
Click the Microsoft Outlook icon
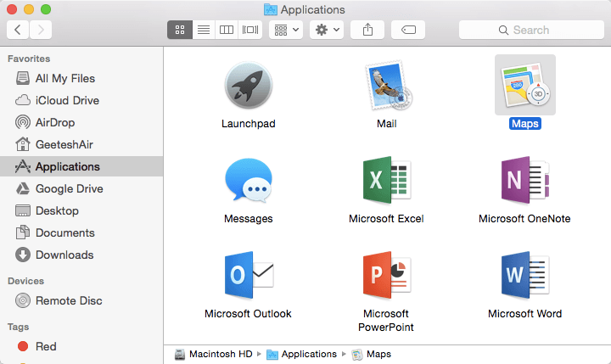tap(248, 277)
